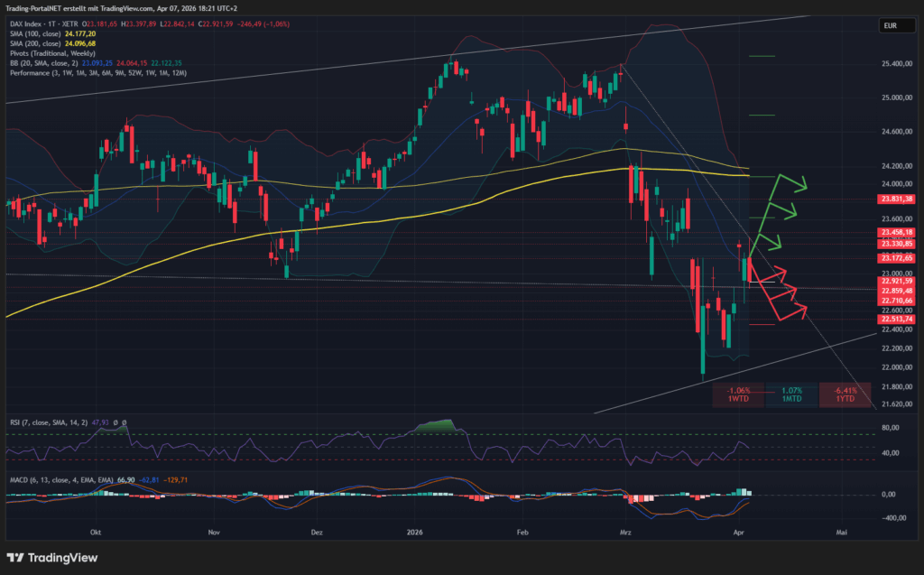Select the 1MTD performance box

click(791, 394)
